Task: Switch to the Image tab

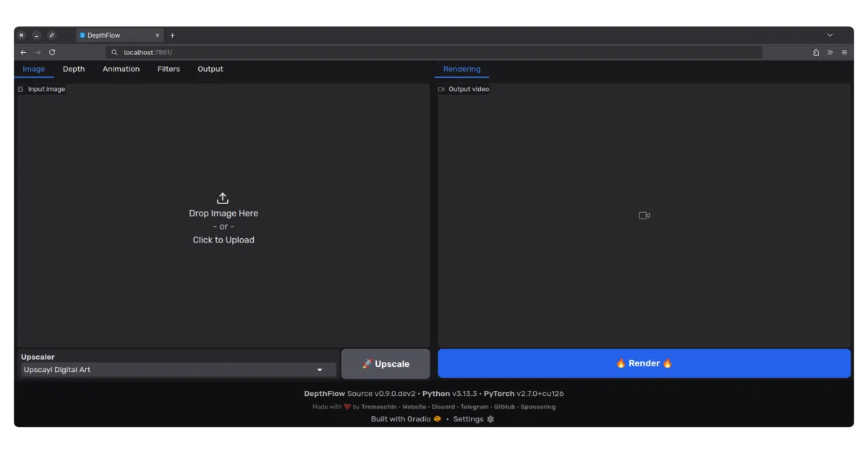Action: (x=34, y=69)
